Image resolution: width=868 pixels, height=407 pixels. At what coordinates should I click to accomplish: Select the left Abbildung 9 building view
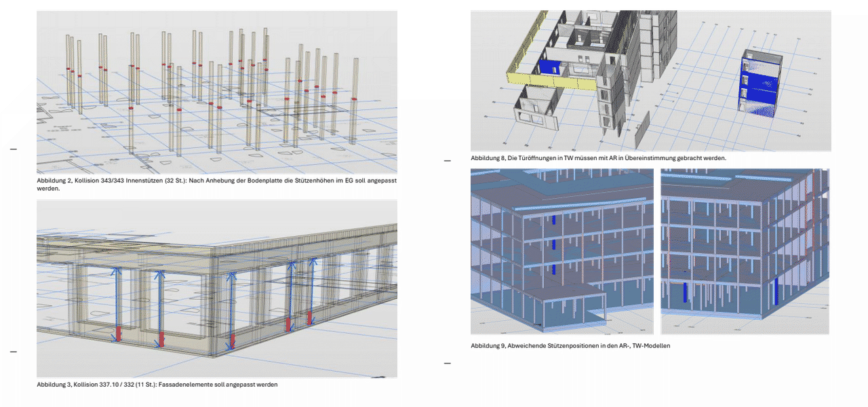[x=561, y=251]
